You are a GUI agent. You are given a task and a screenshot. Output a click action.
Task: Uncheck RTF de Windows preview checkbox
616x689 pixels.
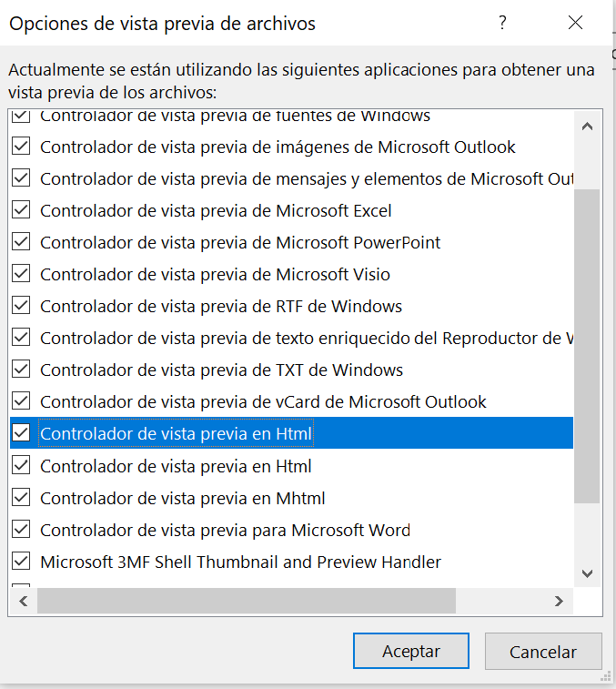tap(21, 306)
